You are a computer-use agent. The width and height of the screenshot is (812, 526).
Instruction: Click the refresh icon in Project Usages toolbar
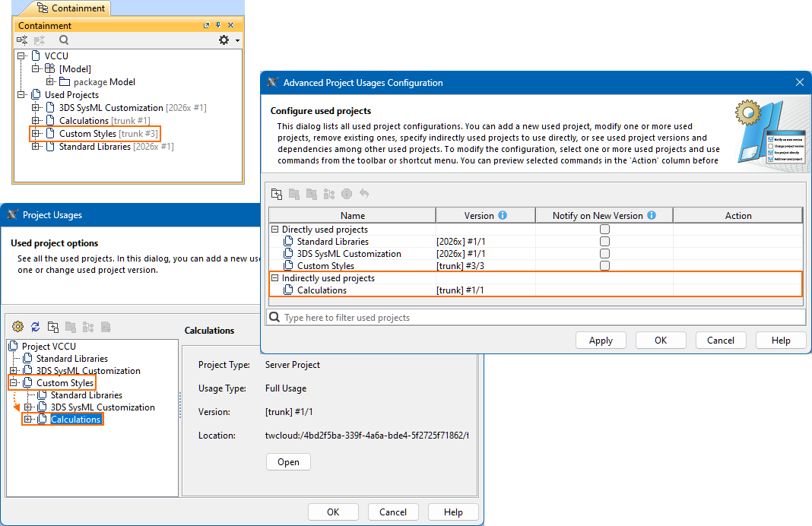click(x=35, y=327)
